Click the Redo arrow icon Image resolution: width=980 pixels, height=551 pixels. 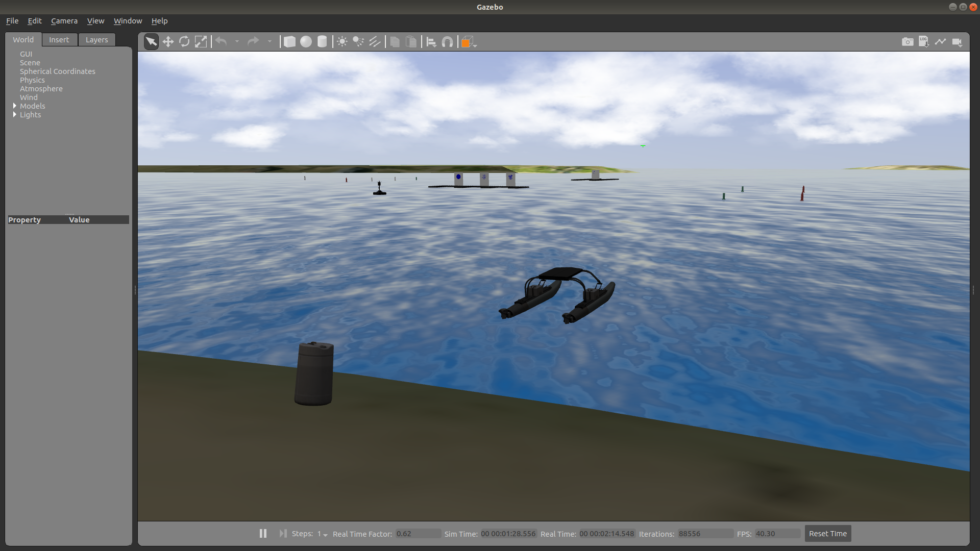point(253,41)
